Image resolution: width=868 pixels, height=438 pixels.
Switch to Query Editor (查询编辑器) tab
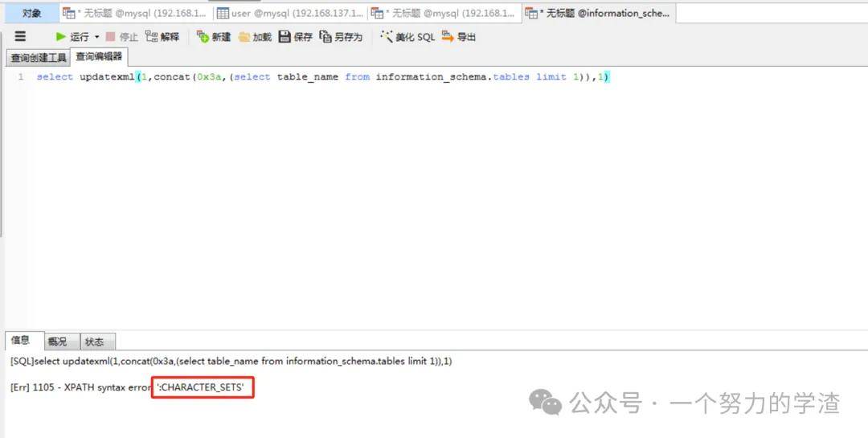pos(99,57)
